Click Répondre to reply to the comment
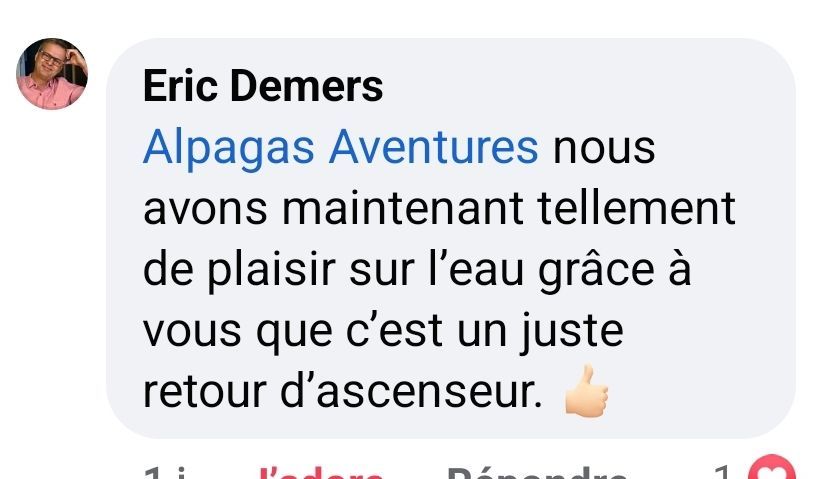Viewport: 831px width, 479px height. coord(536,473)
